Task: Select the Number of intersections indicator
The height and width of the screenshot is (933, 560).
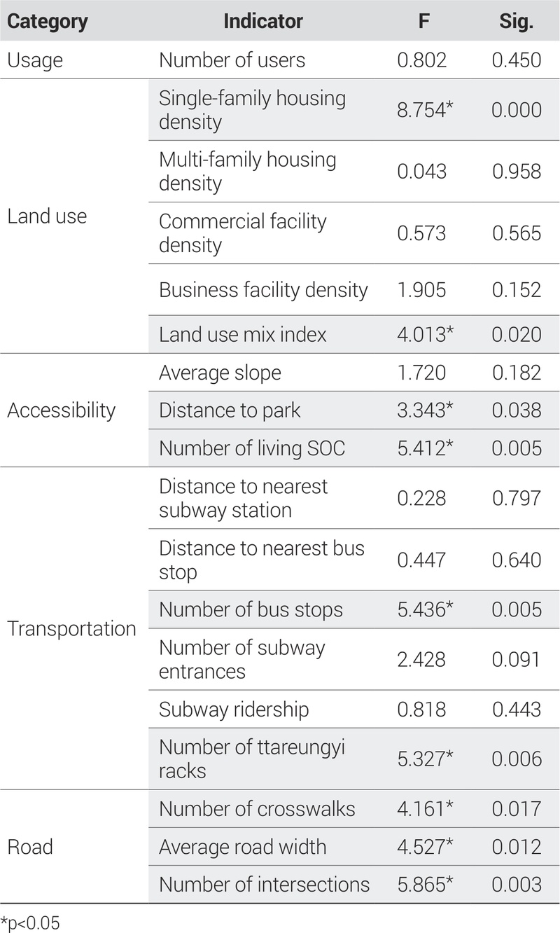Action: pos(264,885)
